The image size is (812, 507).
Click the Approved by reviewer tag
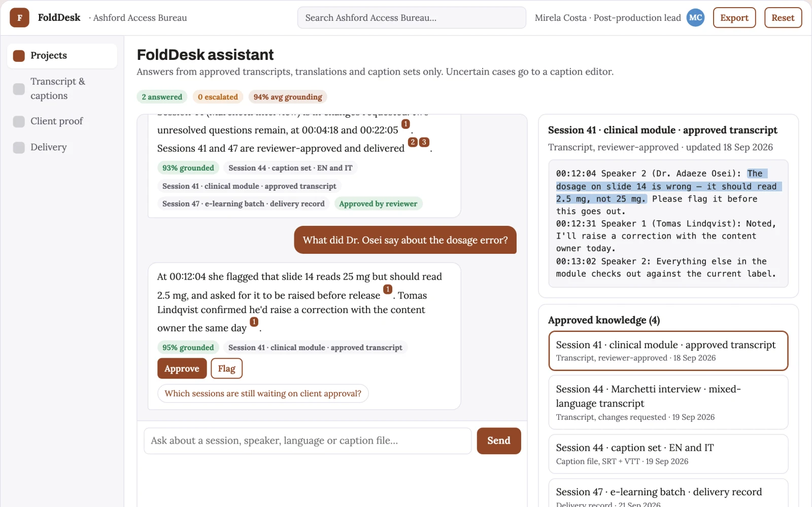coord(378,204)
